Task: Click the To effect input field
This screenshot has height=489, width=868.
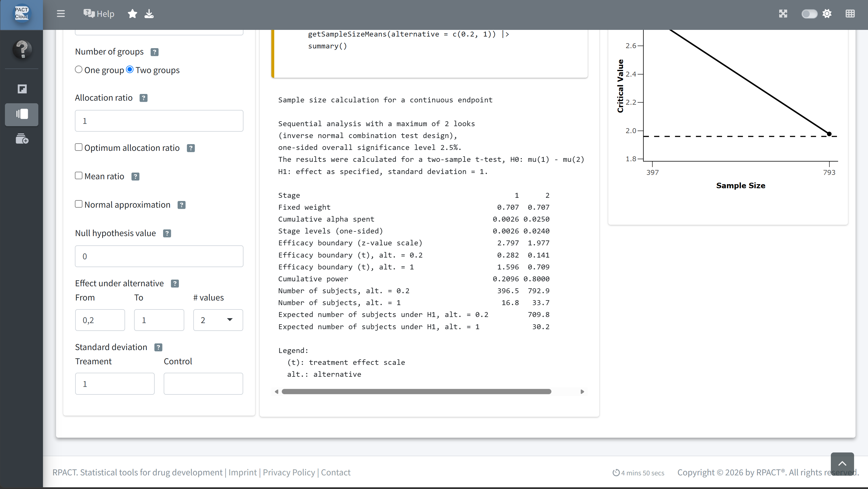Action: pos(159,320)
